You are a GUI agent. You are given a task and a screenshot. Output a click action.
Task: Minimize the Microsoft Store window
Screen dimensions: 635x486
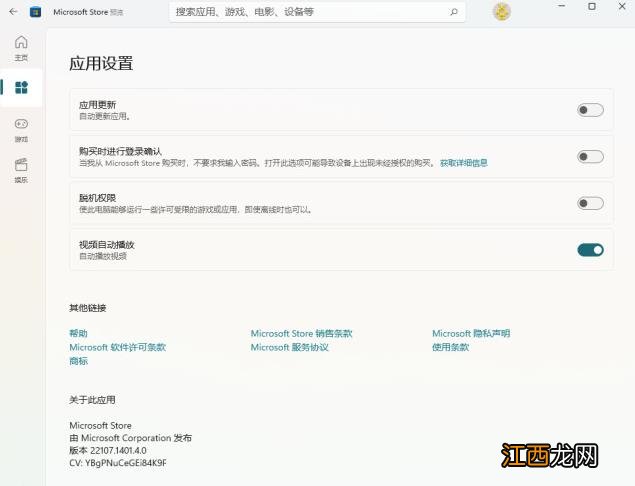(x=561, y=6)
